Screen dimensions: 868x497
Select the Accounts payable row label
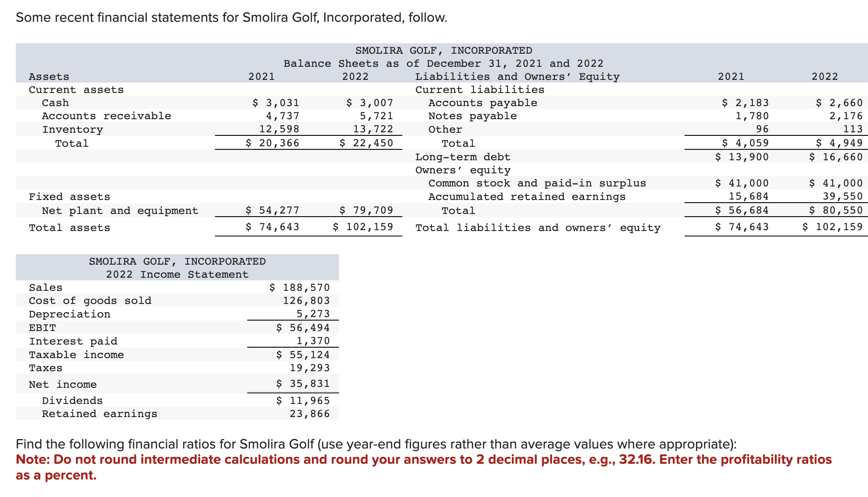[x=483, y=103]
